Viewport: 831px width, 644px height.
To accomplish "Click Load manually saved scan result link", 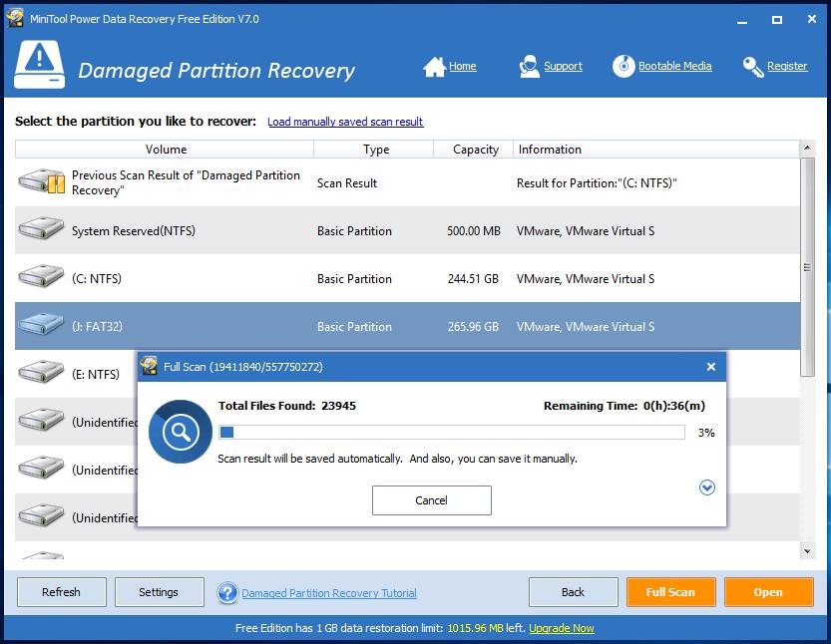I will (345, 122).
